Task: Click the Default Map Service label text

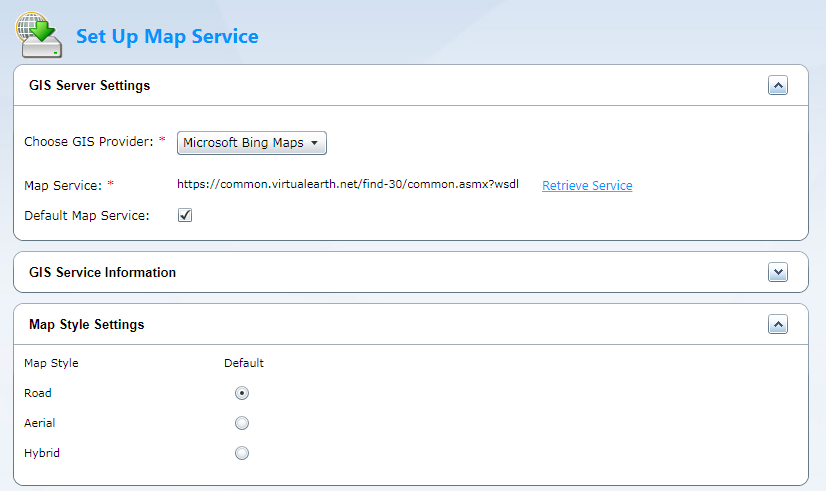Action: [86, 215]
